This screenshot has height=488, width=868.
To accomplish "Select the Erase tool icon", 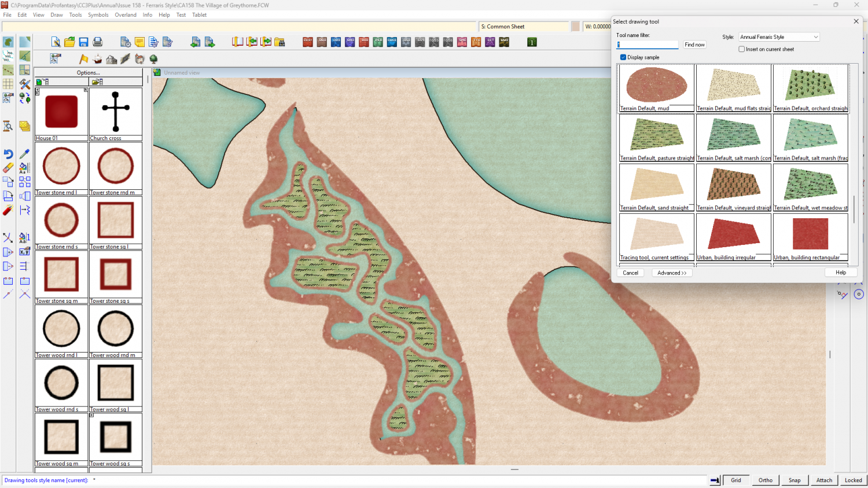I will (8, 168).
